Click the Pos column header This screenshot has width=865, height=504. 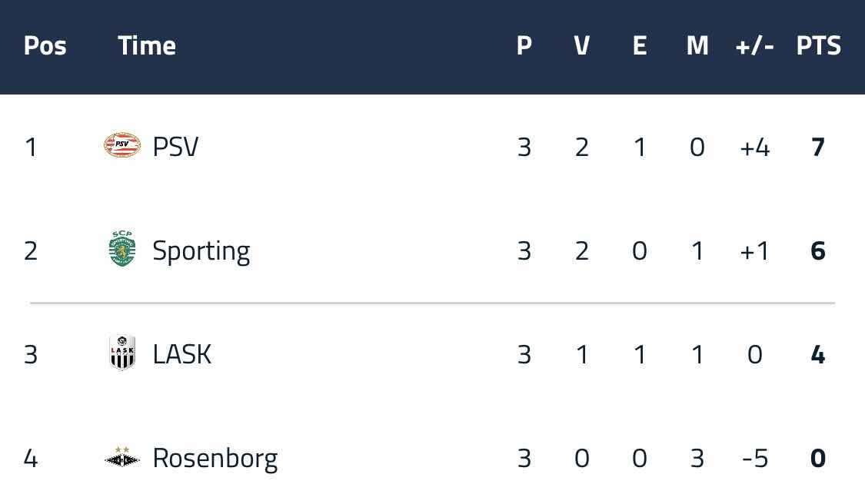[x=45, y=46]
